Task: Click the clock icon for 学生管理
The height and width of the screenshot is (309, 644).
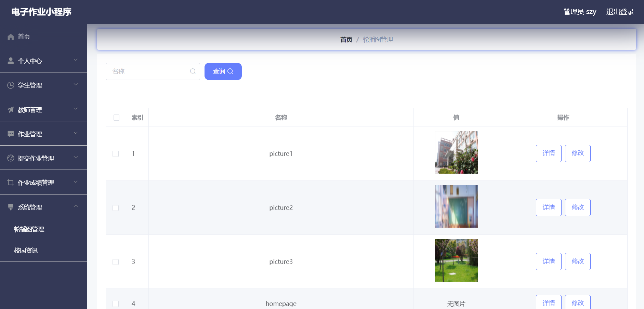Action: [11, 85]
